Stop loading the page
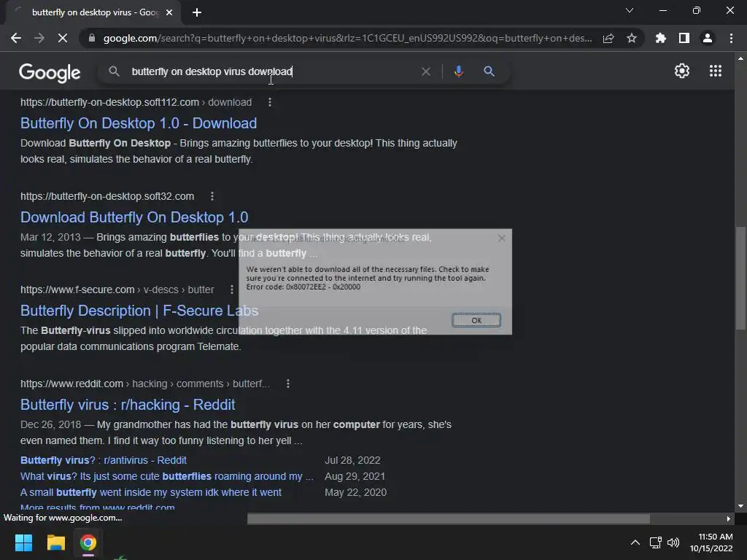The height and width of the screenshot is (560, 747). click(63, 38)
